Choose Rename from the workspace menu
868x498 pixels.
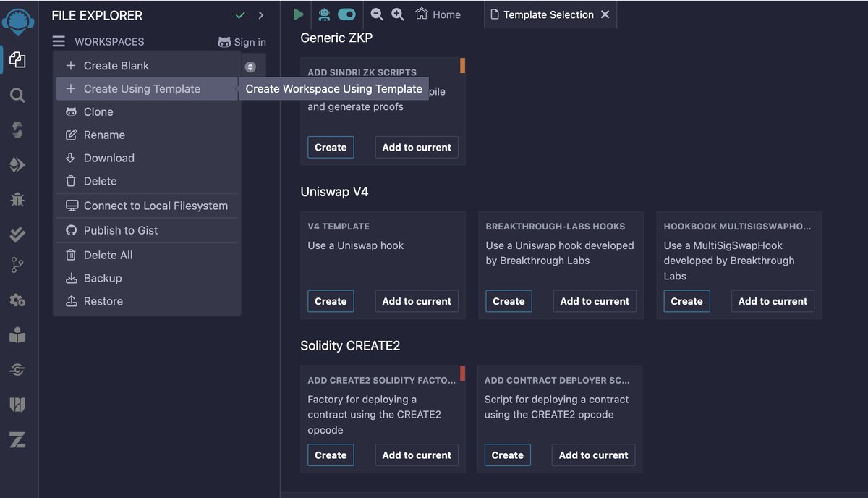(147, 135)
